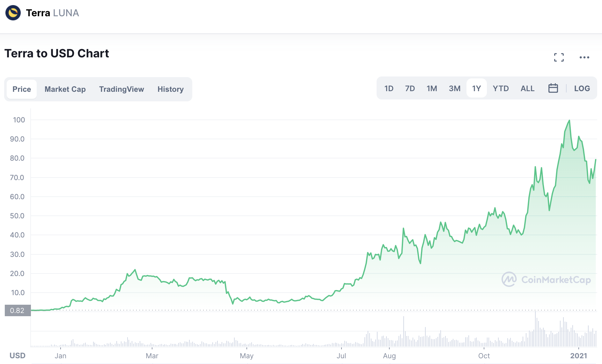Show ALL time price history
Screen dimensions: 602x364
point(527,88)
